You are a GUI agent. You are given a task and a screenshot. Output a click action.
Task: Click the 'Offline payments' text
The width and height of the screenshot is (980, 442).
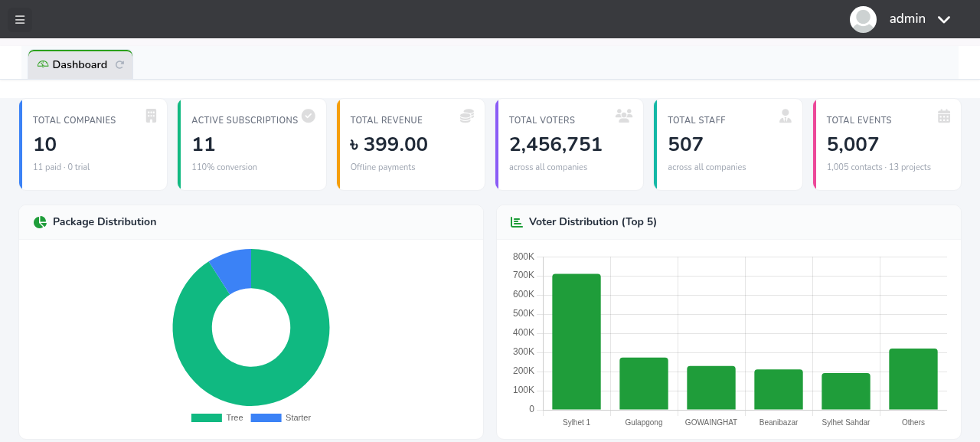383,167
